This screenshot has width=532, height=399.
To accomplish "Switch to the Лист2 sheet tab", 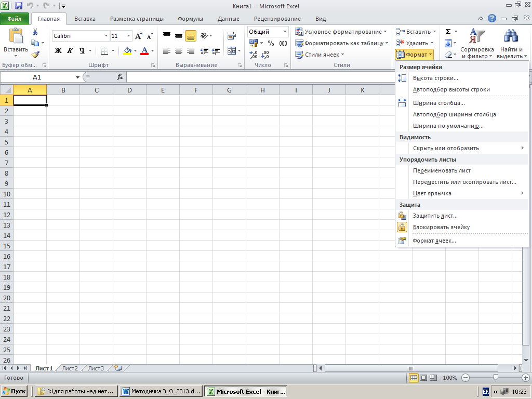I will tap(70, 368).
